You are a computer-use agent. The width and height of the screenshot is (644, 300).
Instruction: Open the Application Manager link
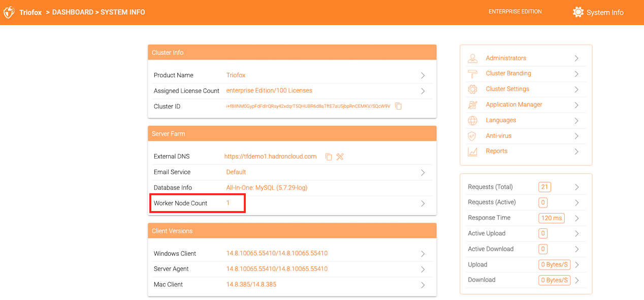[514, 105]
